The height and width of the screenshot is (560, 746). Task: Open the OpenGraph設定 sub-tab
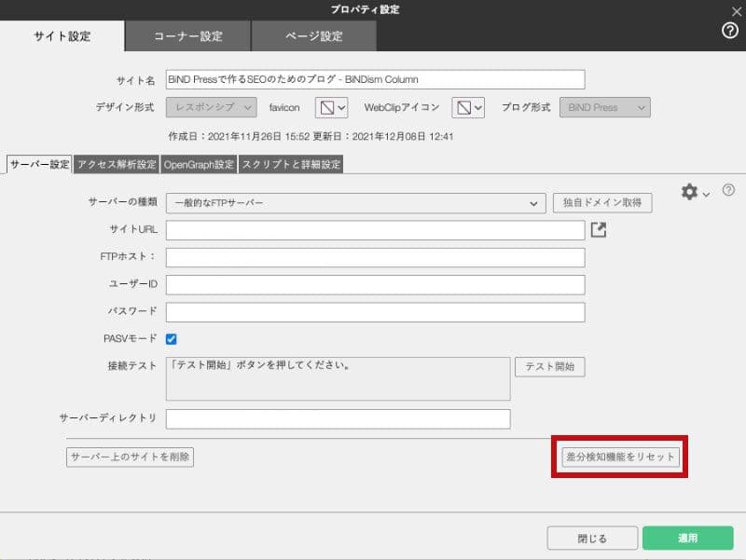199,165
